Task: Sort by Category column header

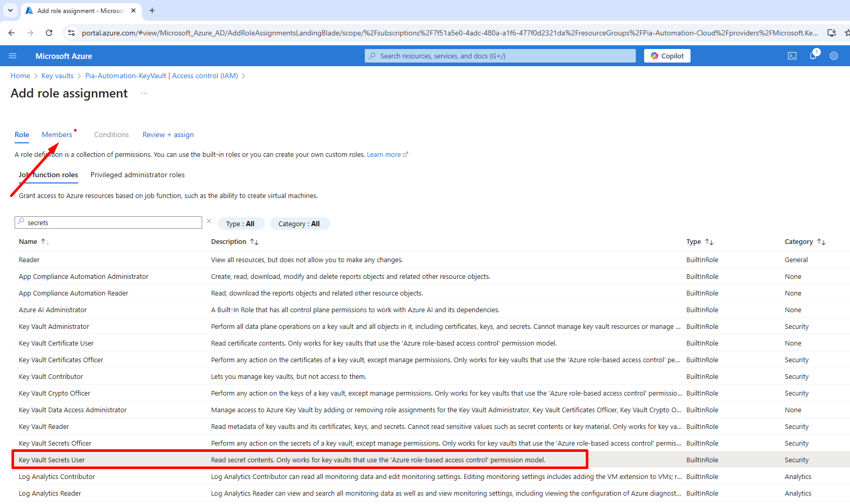Action: click(805, 241)
